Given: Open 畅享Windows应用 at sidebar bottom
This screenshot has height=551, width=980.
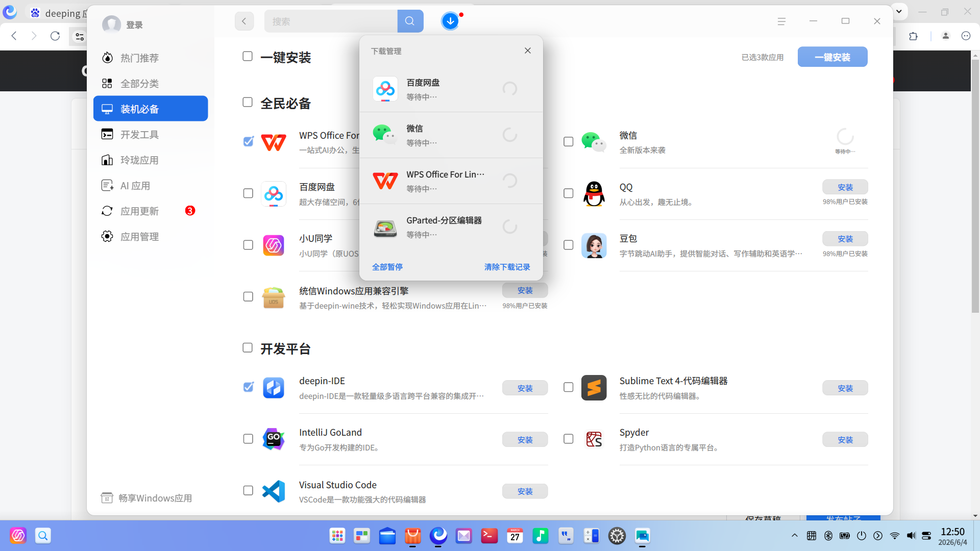Looking at the screenshot, I should point(147,498).
